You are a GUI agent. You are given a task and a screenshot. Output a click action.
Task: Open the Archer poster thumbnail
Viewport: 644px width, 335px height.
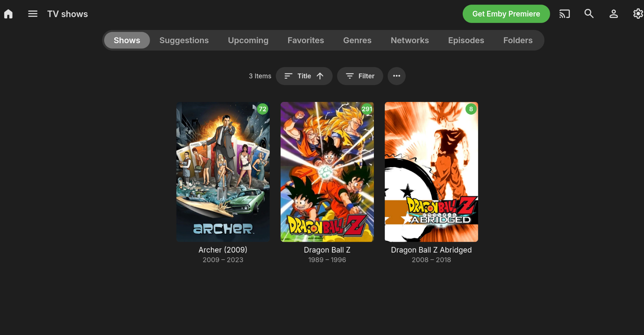pyautogui.click(x=223, y=172)
